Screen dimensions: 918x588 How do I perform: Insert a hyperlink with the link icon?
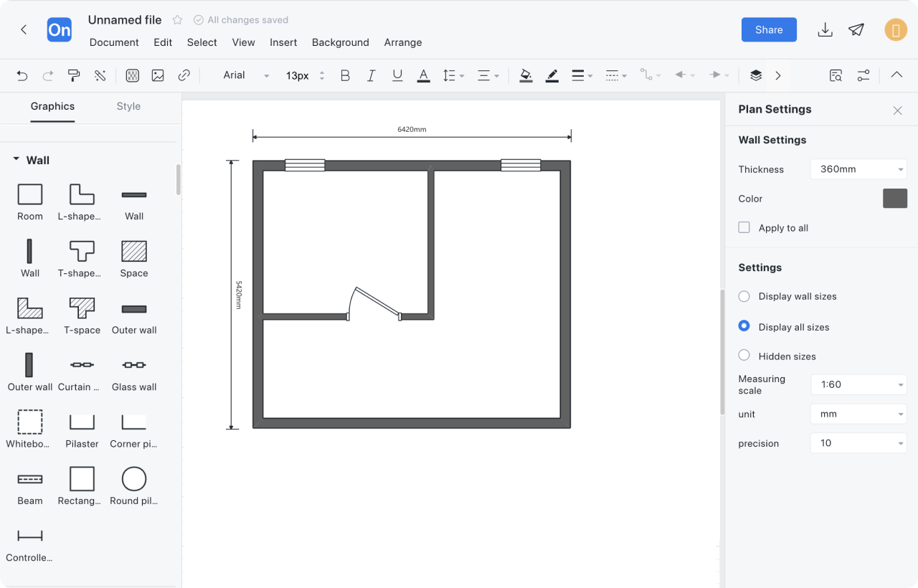click(184, 75)
